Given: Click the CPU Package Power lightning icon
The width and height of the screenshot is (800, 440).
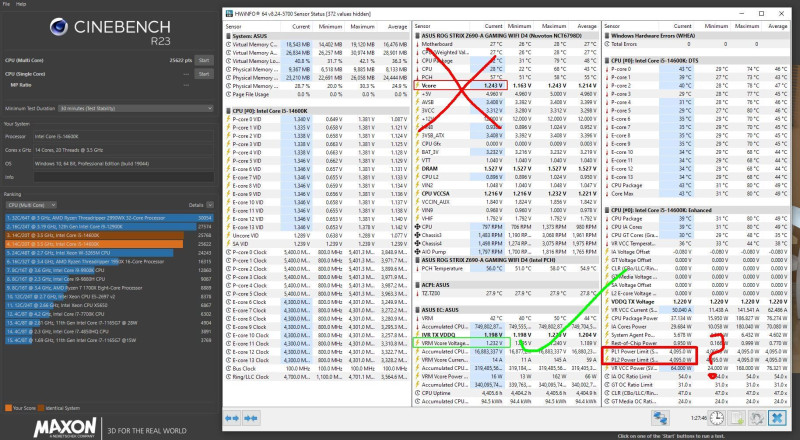Looking at the screenshot, I should tap(607, 318).
